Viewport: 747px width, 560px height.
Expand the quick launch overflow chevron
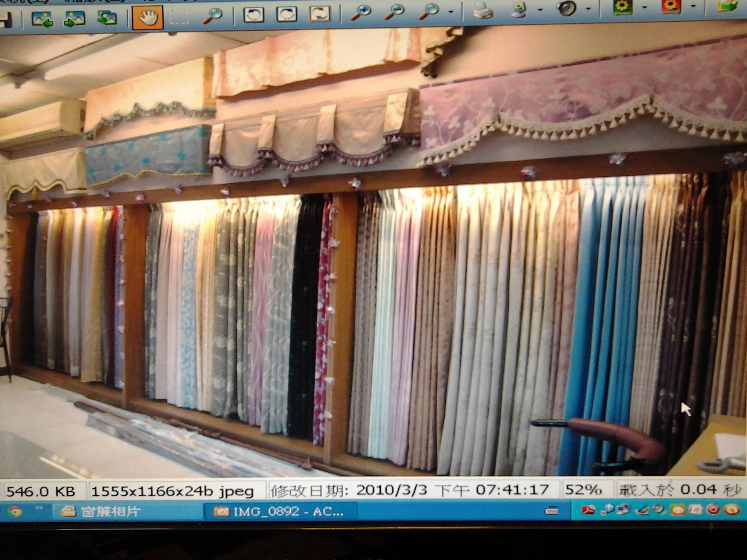(x=39, y=508)
